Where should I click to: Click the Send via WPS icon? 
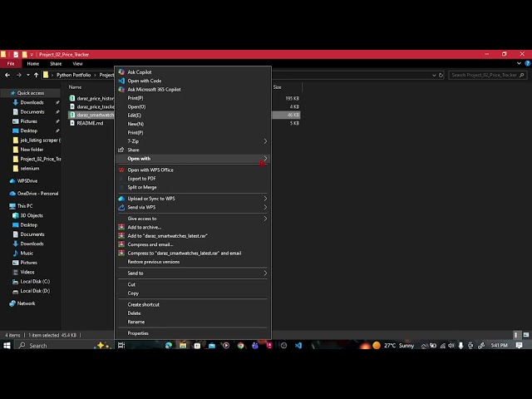coord(121,207)
